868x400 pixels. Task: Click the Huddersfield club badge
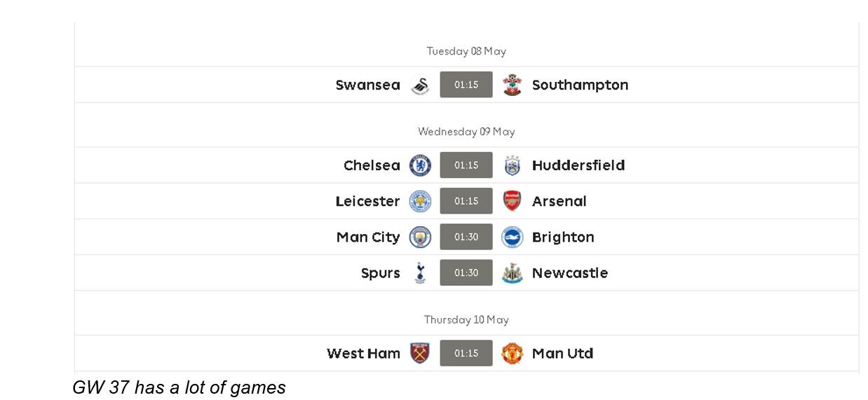pos(512,165)
